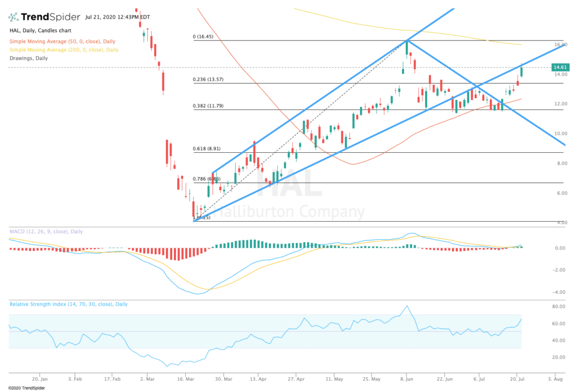
Task: Click the '©2020 TrendSpider' copyright notice
Action: click(x=27, y=388)
